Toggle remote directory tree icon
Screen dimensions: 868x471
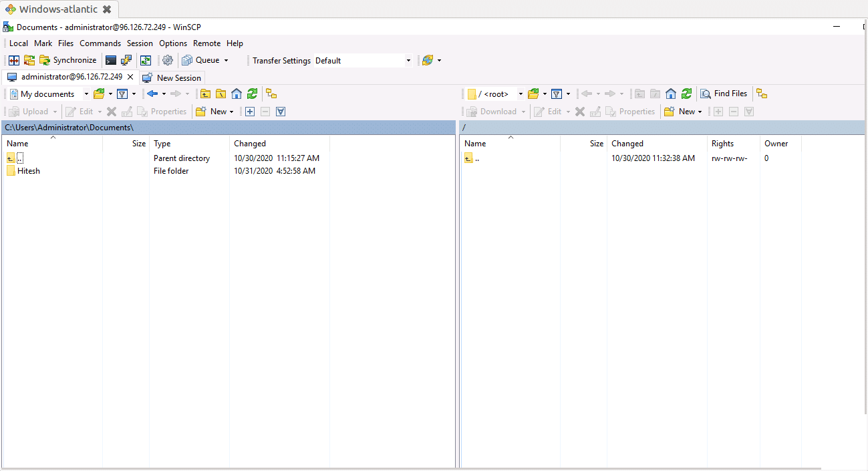click(x=762, y=94)
